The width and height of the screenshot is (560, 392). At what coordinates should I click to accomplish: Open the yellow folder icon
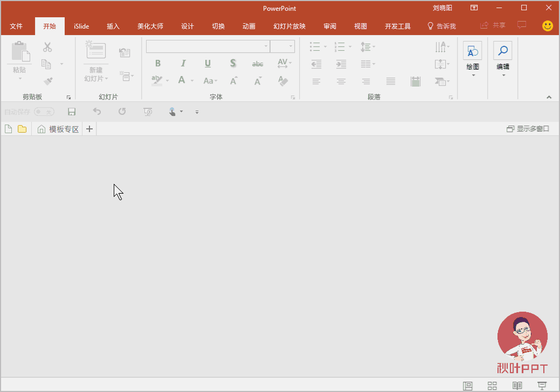22,129
